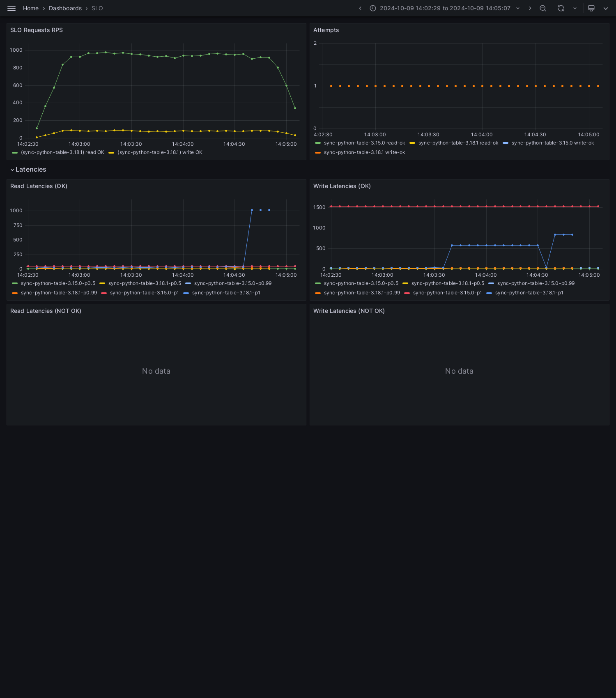Toggle Write Latencies sync-python-table-3.15.0-p0.5 series
Screen dimensions: 616x698
(x=361, y=283)
